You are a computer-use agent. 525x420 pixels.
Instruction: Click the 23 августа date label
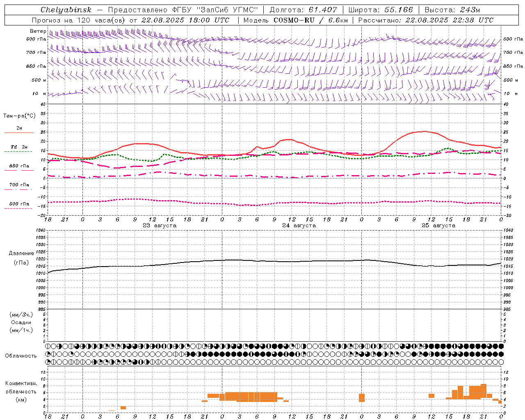[160, 226]
